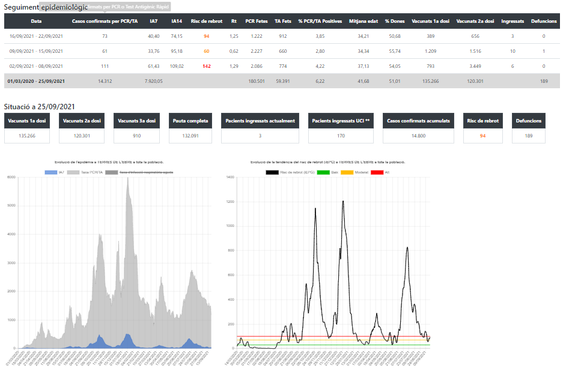
Task: Click the IA7 total value 7.920,05
Action: pyautogui.click(x=154, y=81)
